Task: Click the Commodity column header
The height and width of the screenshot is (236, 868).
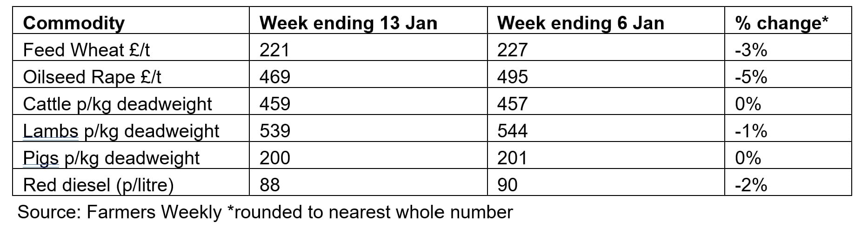Action: pyautogui.click(x=73, y=23)
